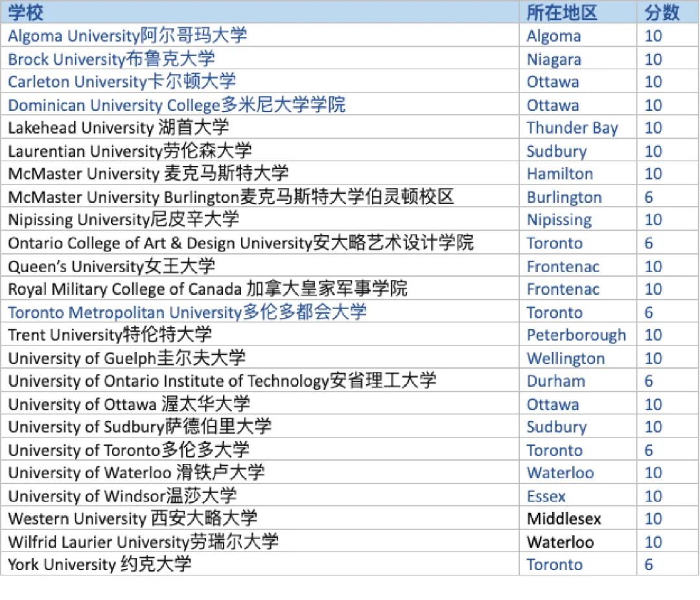Select the University of Guelph圭尔夫大学 cell
The width and height of the screenshot is (700, 600).
(260, 358)
